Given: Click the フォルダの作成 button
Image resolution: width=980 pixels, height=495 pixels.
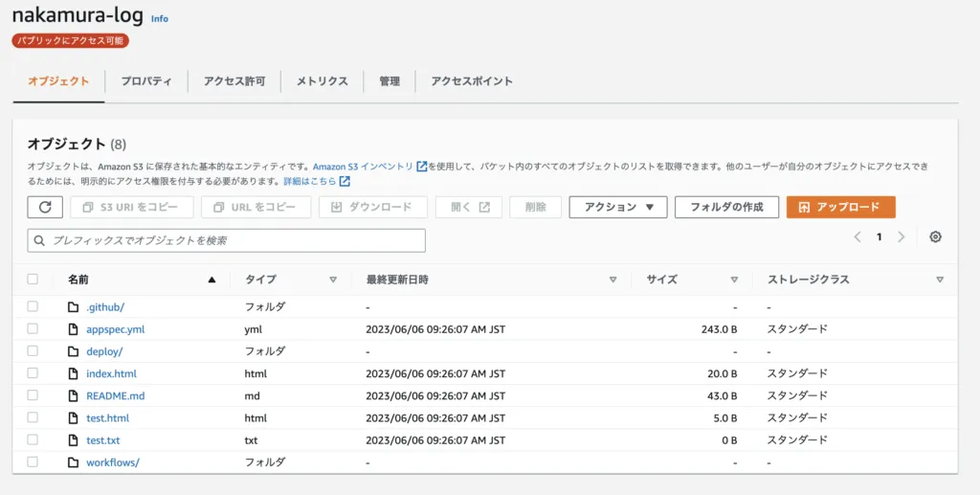Looking at the screenshot, I should [x=727, y=207].
